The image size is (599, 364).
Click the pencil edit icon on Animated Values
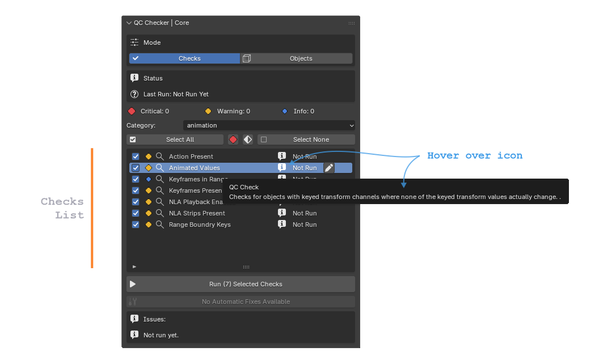click(329, 168)
